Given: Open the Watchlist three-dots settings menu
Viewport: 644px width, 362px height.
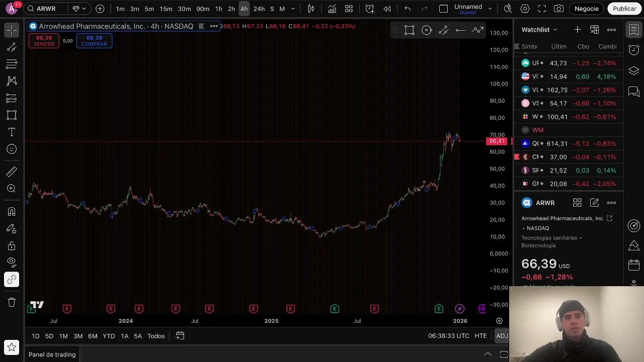Looking at the screenshot, I should [611, 30].
